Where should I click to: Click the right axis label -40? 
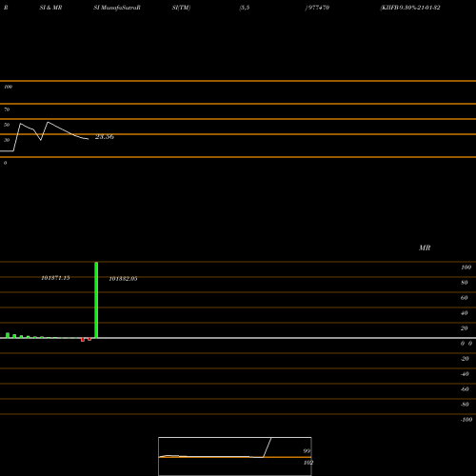465,374
